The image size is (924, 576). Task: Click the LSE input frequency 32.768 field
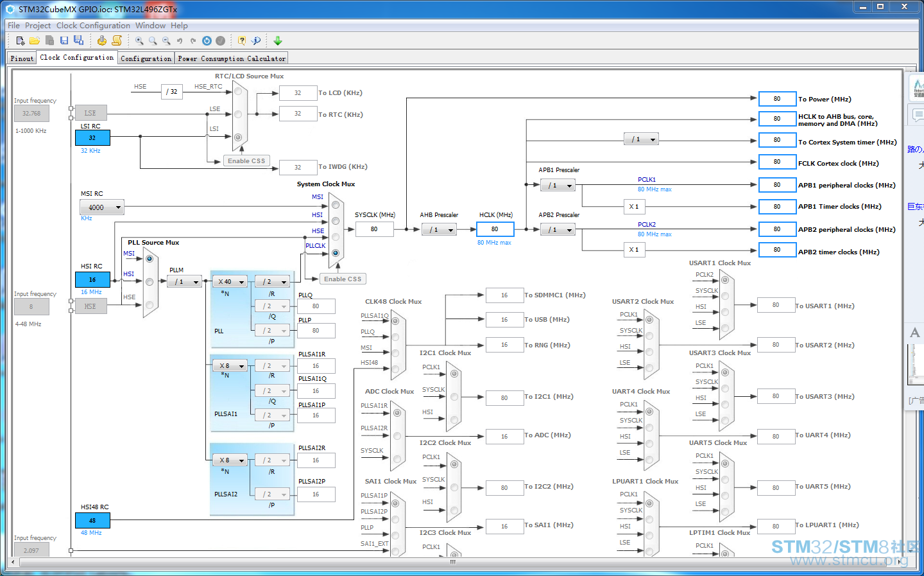pos(31,114)
